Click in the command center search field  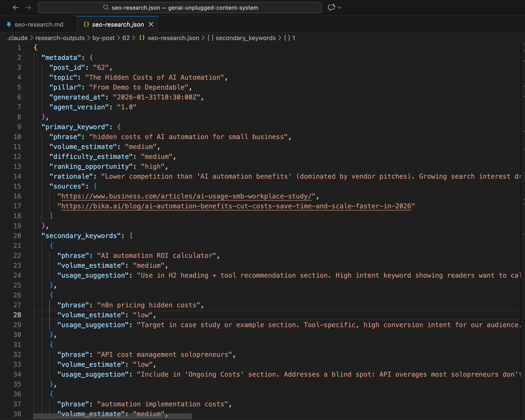coord(180,8)
